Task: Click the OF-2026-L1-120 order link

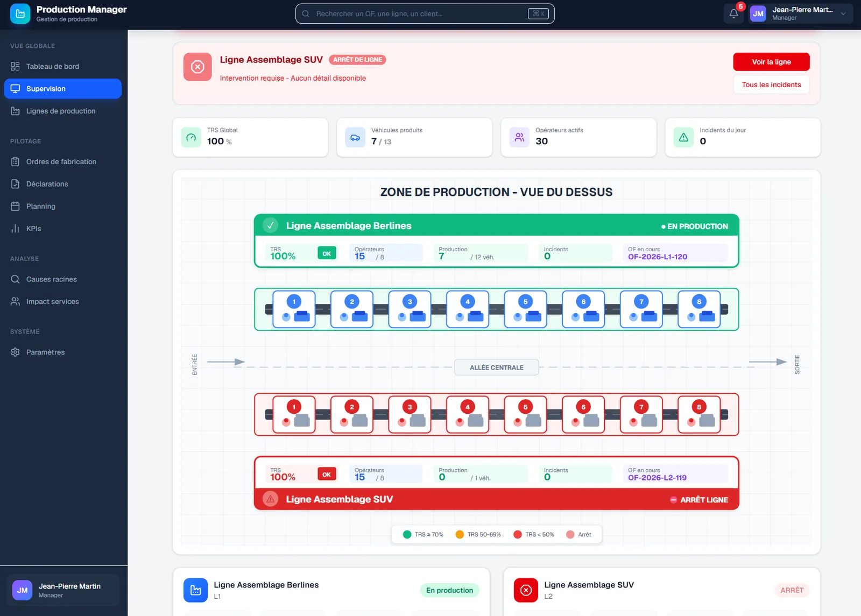Action: click(x=658, y=257)
